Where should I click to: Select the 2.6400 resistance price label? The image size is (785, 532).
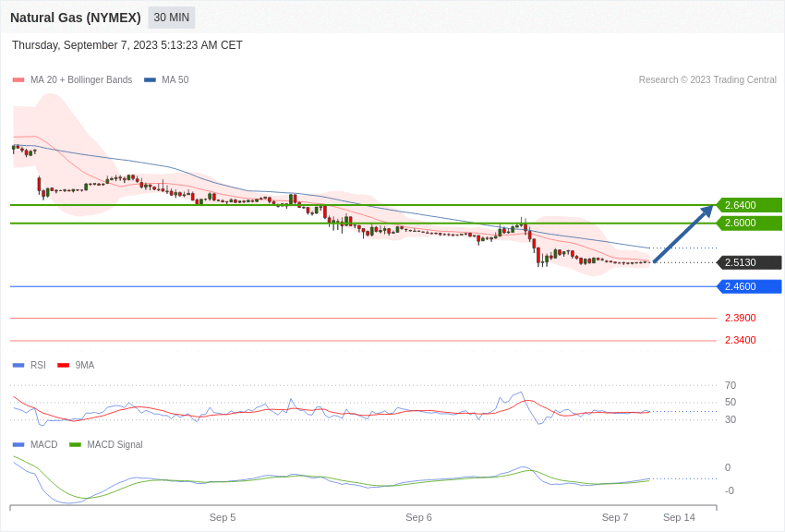click(x=749, y=205)
